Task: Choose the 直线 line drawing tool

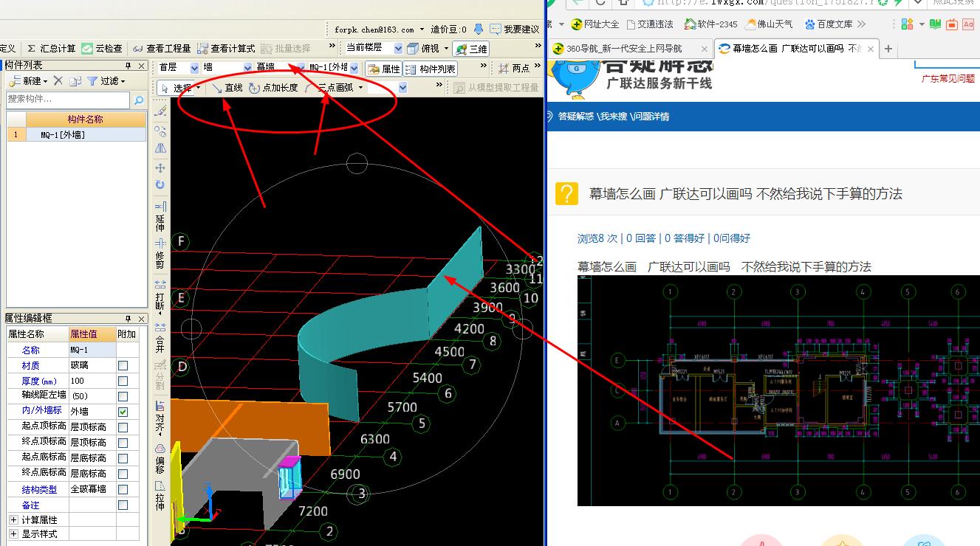Action: click(227, 88)
